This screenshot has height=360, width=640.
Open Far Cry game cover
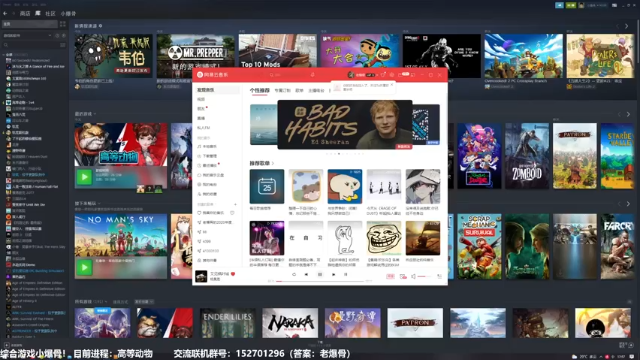617,247
